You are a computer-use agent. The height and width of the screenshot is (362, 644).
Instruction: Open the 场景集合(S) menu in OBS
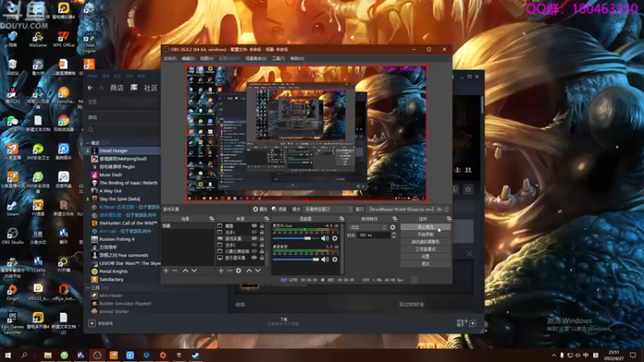(256, 59)
